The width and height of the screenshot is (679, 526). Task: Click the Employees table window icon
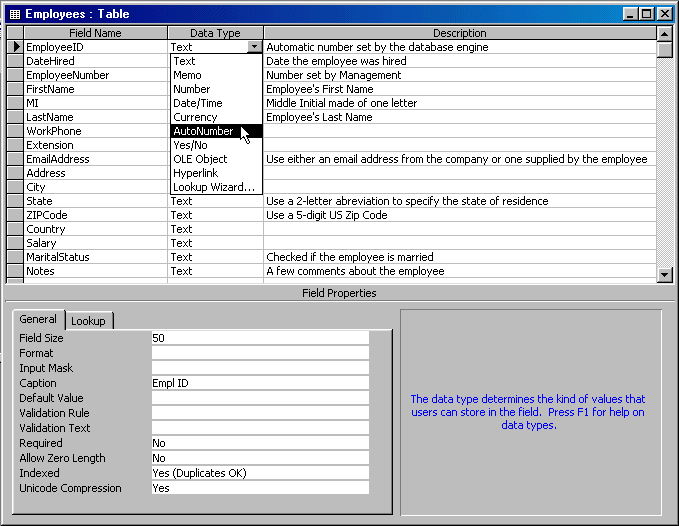(x=14, y=14)
